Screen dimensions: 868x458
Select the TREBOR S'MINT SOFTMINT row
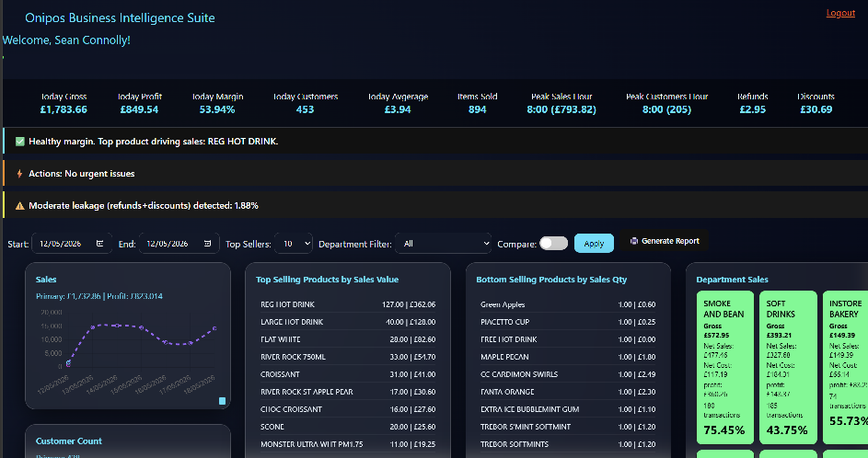coord(568,427)
